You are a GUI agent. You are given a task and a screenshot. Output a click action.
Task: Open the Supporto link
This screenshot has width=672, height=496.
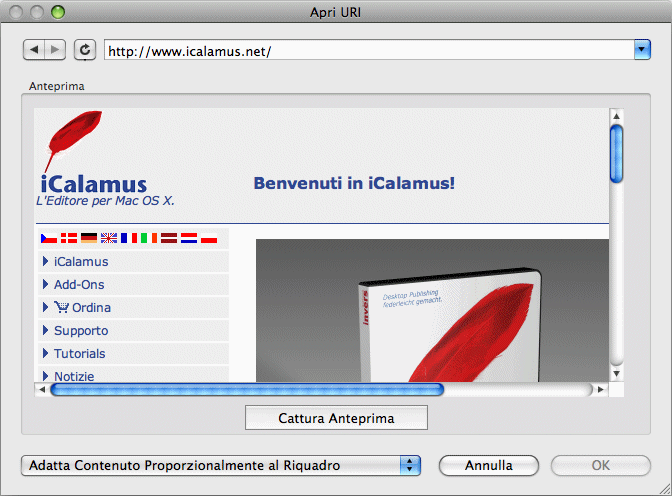coord(81,331)
